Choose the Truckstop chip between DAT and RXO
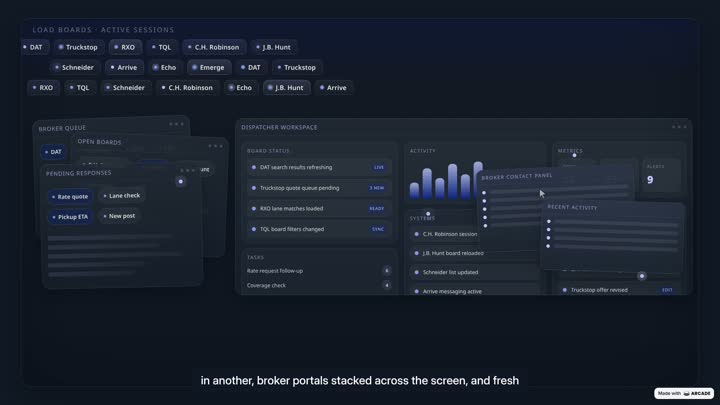Screen dimensions: 720x405 78,47
